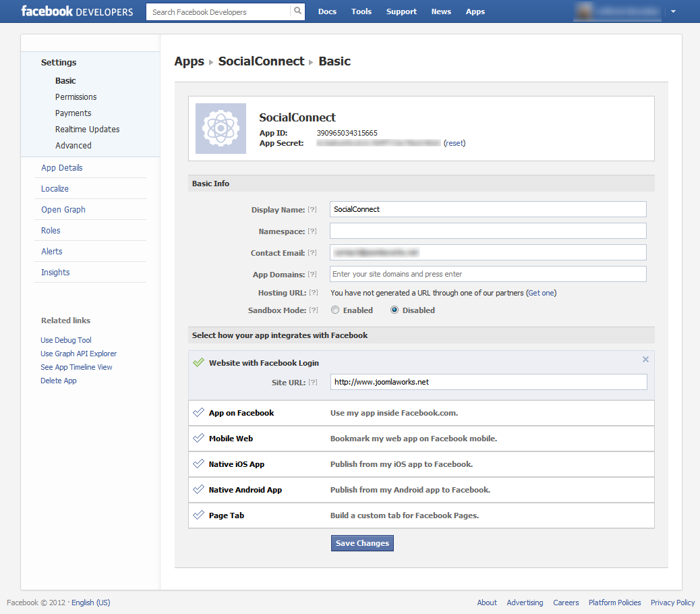
Task: Open the Tools menu in the header
Action: point(361,11)
